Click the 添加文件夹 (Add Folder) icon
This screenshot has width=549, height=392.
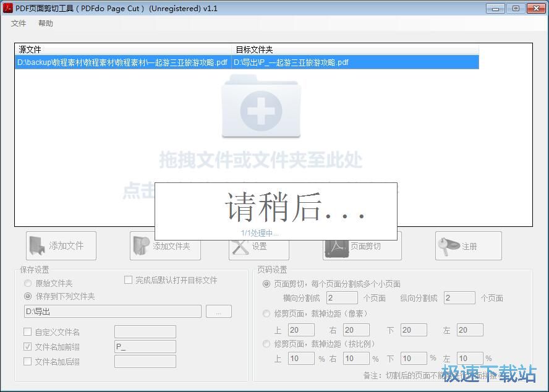tap(140, 245)
